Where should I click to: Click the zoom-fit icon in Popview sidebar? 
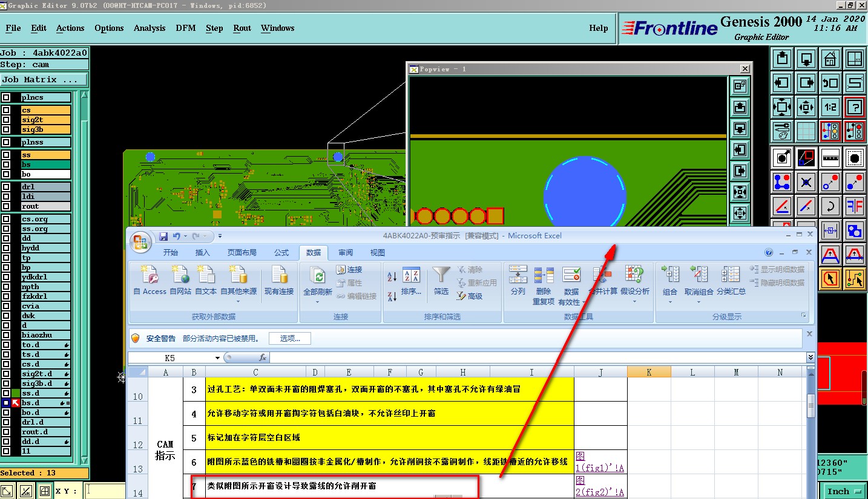pyautogui.click(x=740, y=192)
